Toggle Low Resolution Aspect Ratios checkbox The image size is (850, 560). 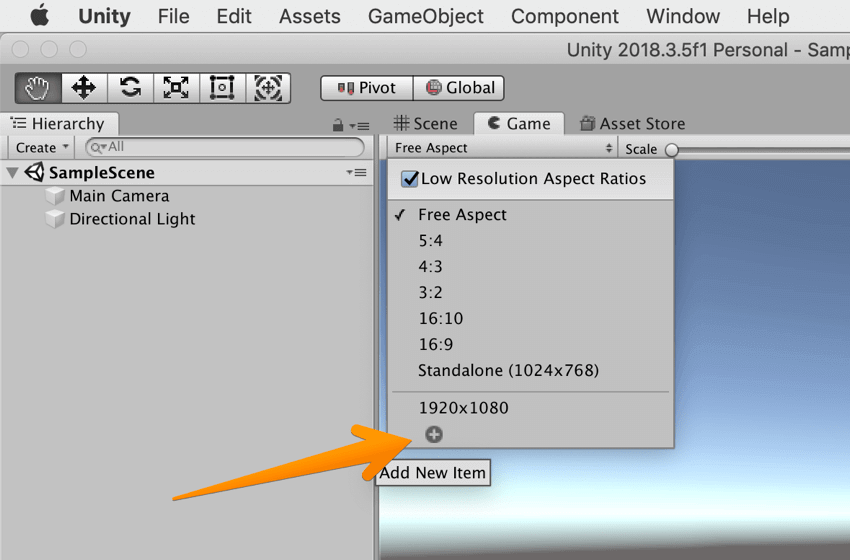(x=410, y=178)
